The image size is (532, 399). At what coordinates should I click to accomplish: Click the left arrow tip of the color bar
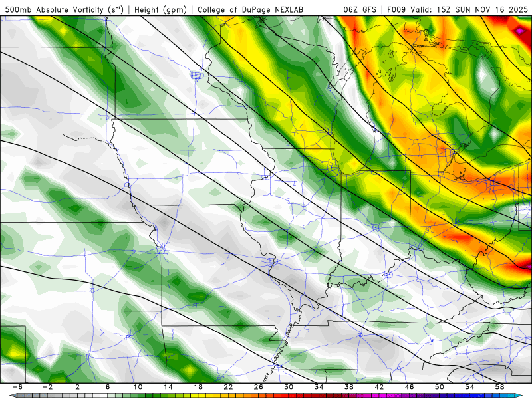tap(13, 396)
